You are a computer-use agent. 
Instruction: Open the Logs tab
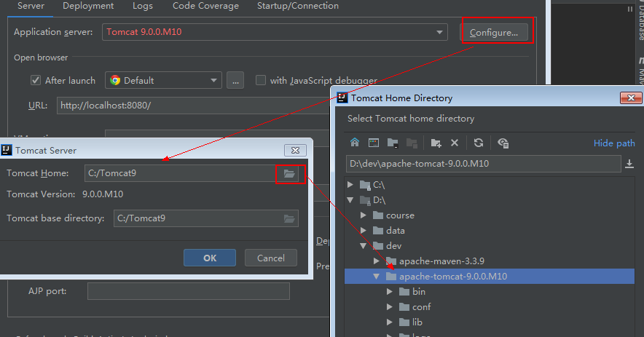click(x=143, y=6)
